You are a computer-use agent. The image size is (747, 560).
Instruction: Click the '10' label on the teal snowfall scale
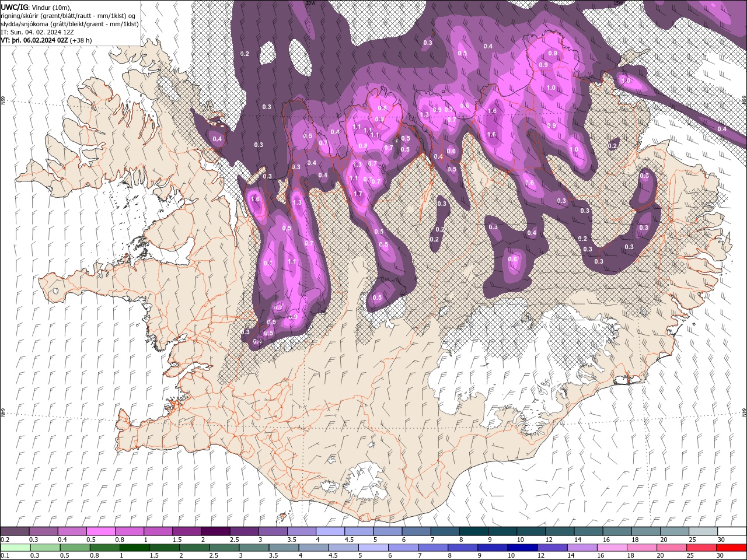coord(520,540)
